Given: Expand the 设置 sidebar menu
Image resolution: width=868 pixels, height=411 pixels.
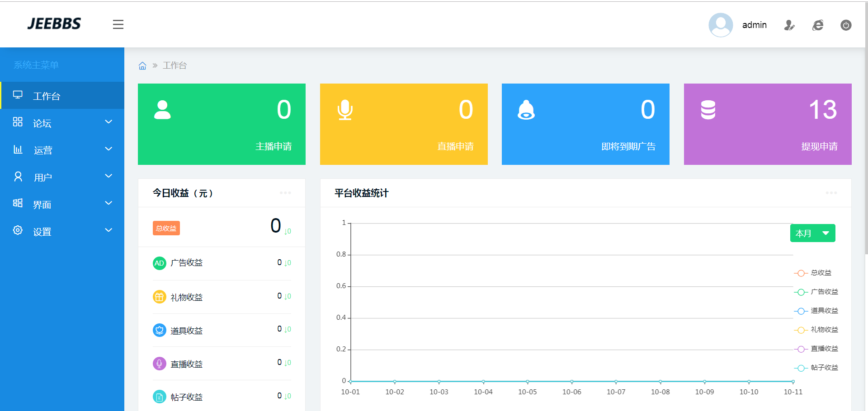Looking at the screenshot, I should click(x=62, y=231).
